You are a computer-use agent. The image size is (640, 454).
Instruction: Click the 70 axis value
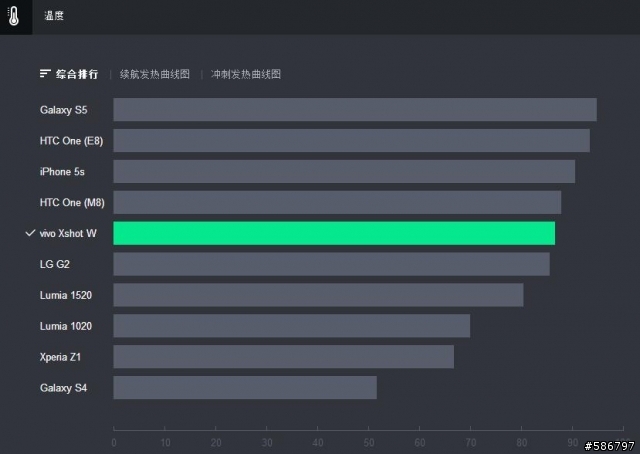tap(471, 443)
